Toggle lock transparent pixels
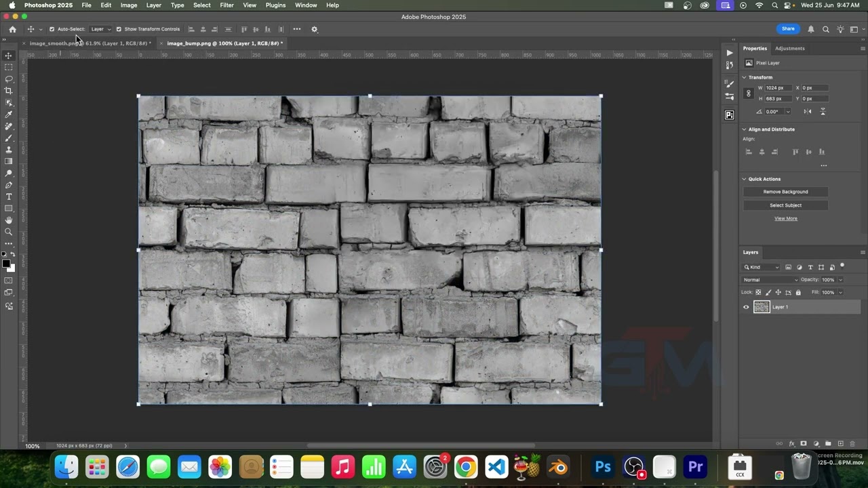Image resolution: width=868 pixels, height=488 pixels. [x=758, y=293]
